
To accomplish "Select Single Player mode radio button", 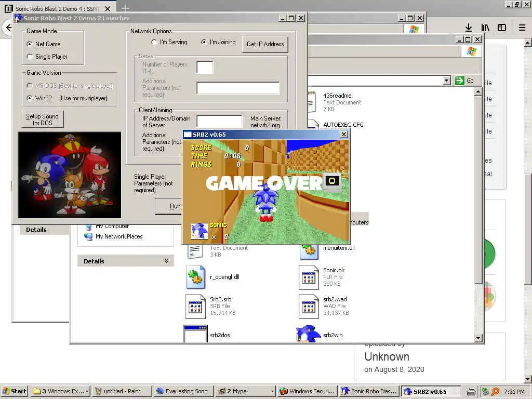I will pos(30,56).
